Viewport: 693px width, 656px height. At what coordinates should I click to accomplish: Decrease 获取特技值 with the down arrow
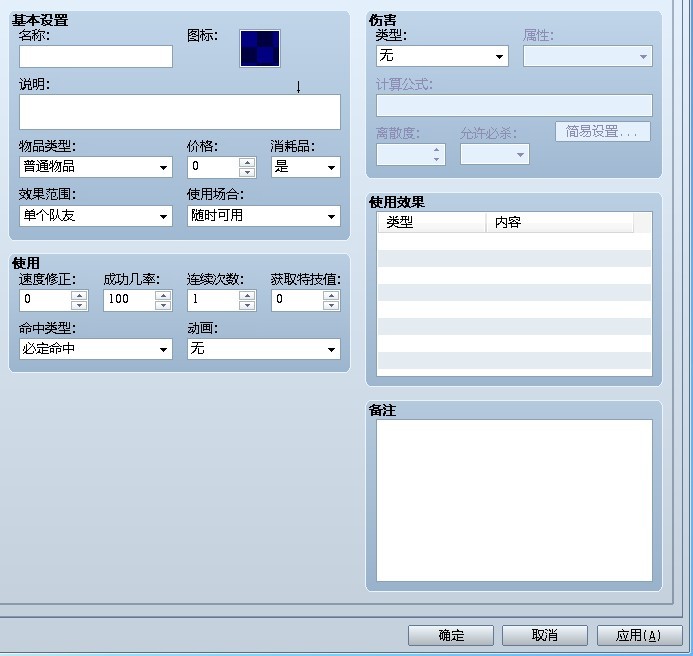pyautogui.click(x=331, y=305)
